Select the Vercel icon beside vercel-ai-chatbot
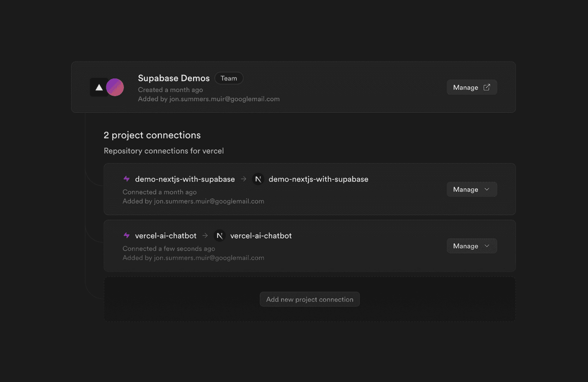Image resolution: width=588 pixels, height=382 pixels. 126,235
